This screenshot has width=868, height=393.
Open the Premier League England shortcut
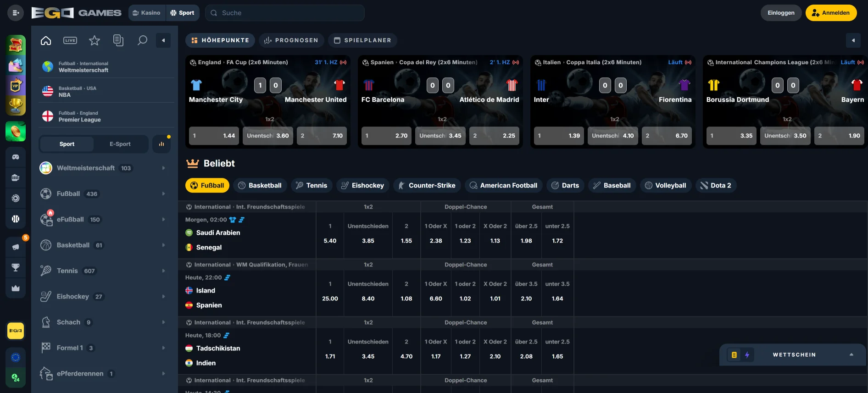click(x=106, y=116)
